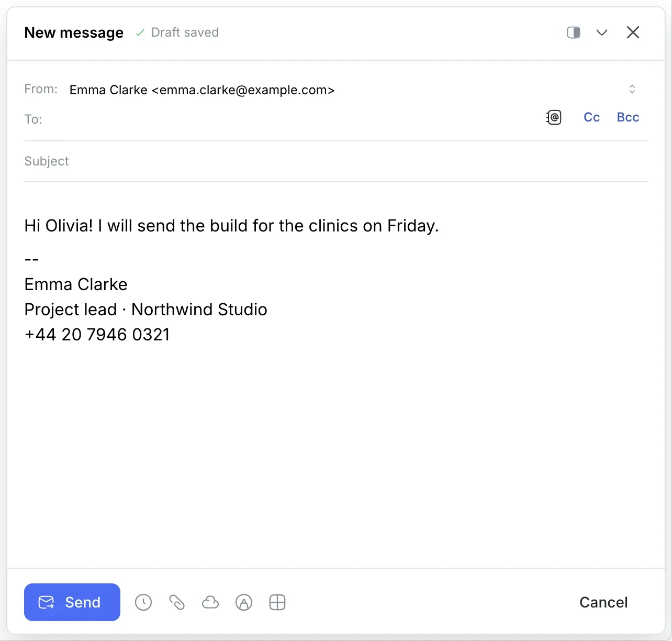This screenshot has width=672, height=641.
Task: Add a Bcc recipient field
Action: (x=628, y=117)
